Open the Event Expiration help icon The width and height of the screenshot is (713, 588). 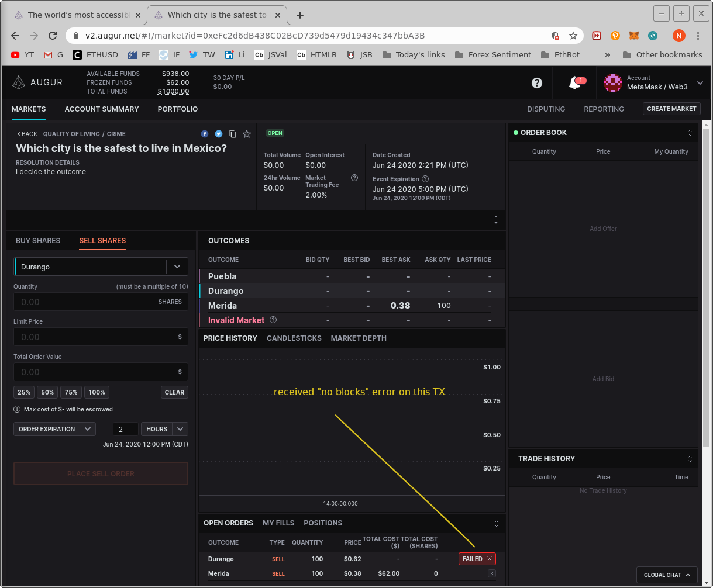(x=425, y=179)
